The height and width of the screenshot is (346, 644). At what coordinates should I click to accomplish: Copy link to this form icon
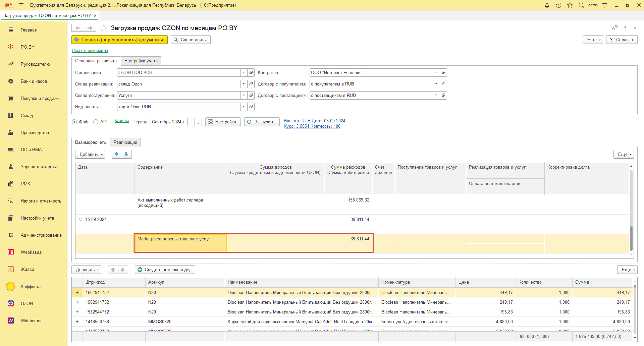coord(615,27)
